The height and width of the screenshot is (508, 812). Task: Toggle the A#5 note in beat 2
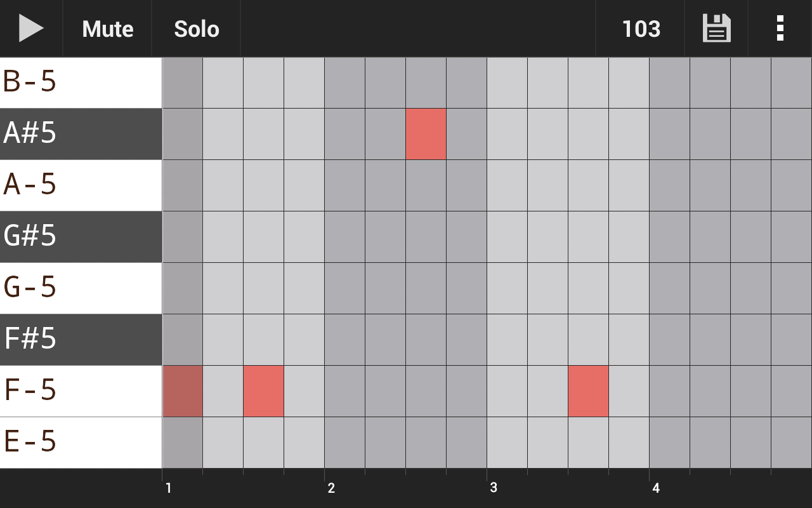[426, 134]
